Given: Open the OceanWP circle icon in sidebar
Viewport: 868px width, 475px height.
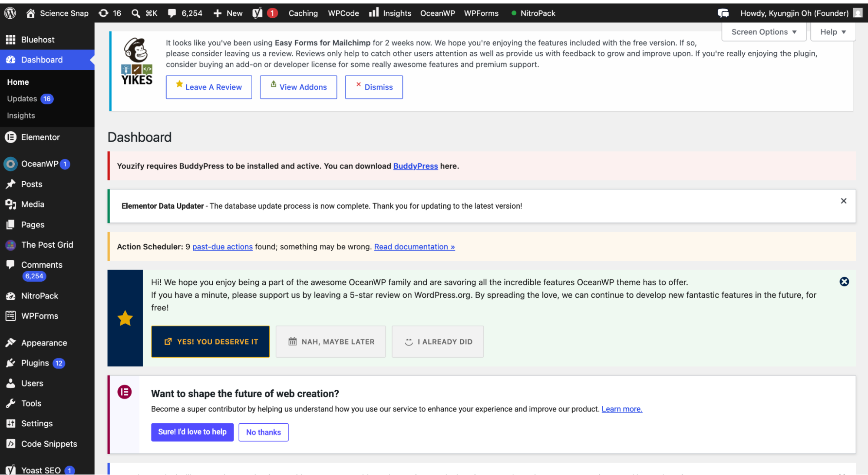Looking at the screenshot, I should click(10, 164).
